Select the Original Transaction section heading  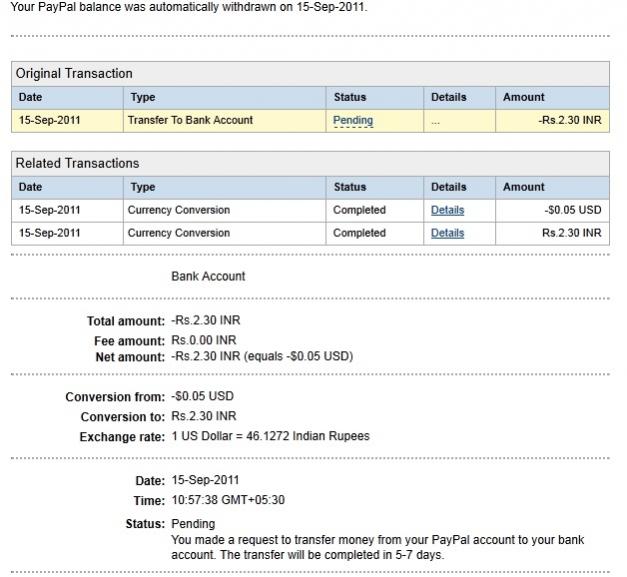[74, 73]
